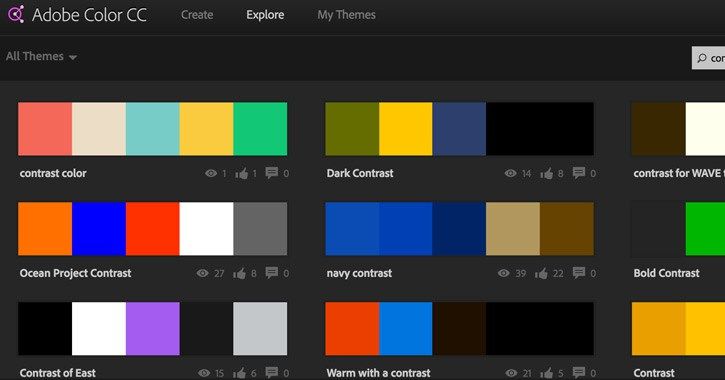Open the Ocean Project Contrast theme title
Viewport: 725px width, 380px height.
click(x=75, y=273)
